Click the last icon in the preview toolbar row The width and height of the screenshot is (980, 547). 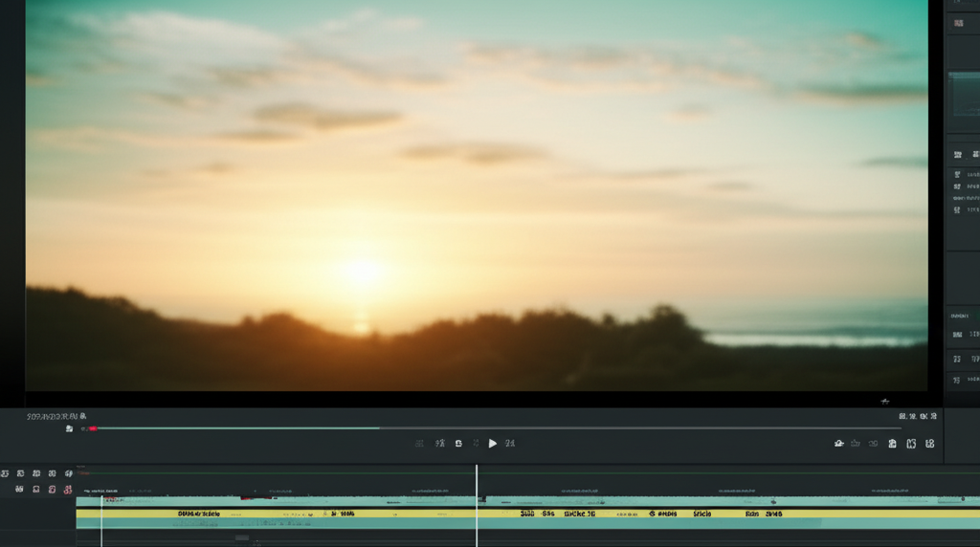[x=930, y=444]
